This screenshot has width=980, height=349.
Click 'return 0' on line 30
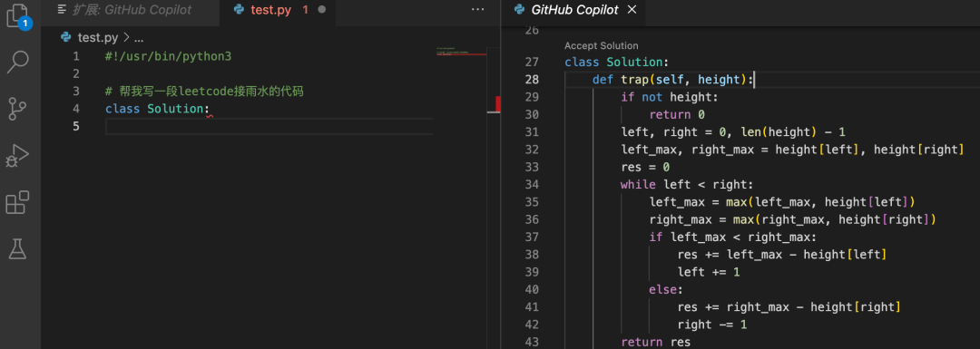coord(677,115)
